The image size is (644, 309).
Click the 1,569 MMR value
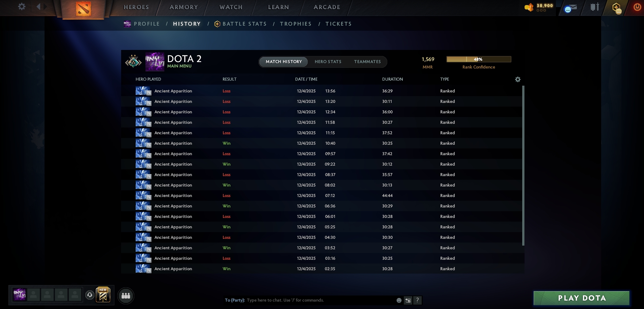pyautogui.click(x=428, y=59)
